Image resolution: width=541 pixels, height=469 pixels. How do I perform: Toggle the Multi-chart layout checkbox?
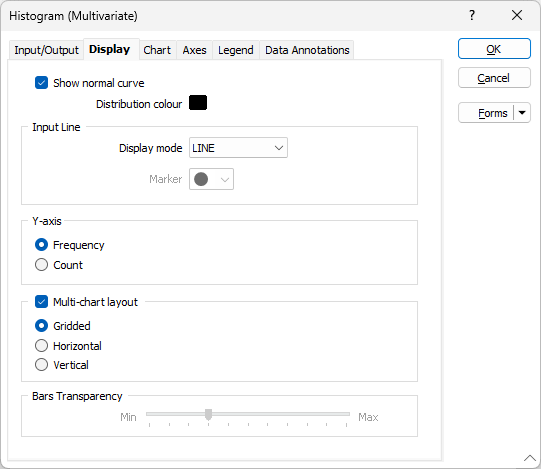tap(41, 302)
